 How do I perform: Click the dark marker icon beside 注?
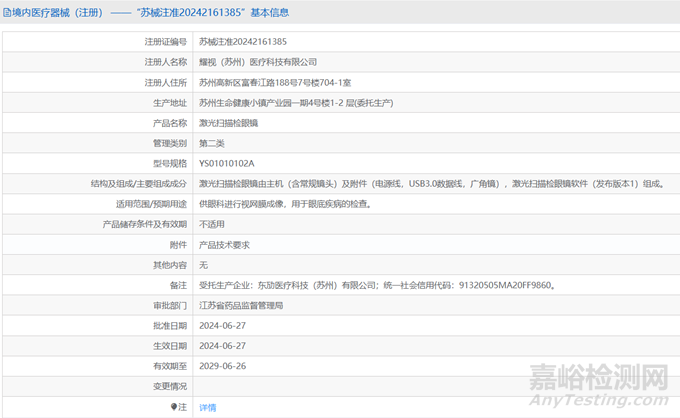pyautogui.click(x=173, y=407)
